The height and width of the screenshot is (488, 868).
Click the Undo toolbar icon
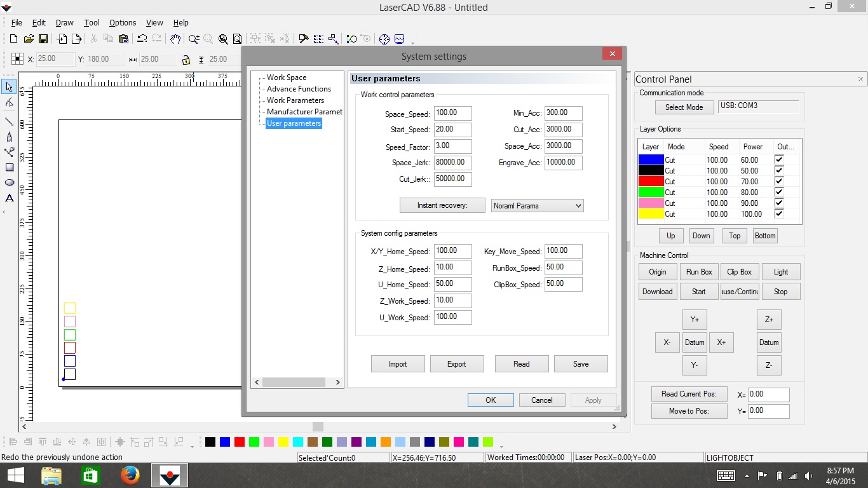coord(142,39)
